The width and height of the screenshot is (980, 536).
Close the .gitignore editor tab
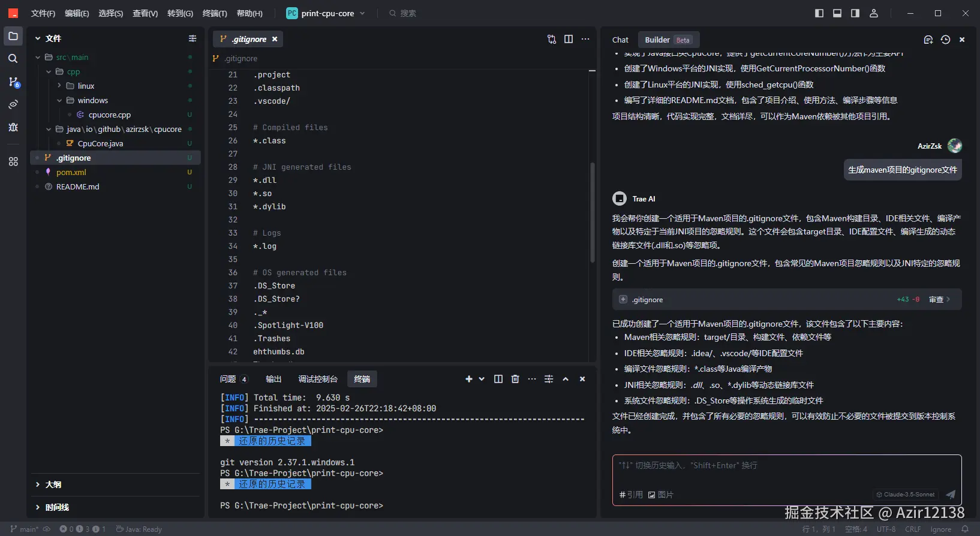tap(275, 39)
